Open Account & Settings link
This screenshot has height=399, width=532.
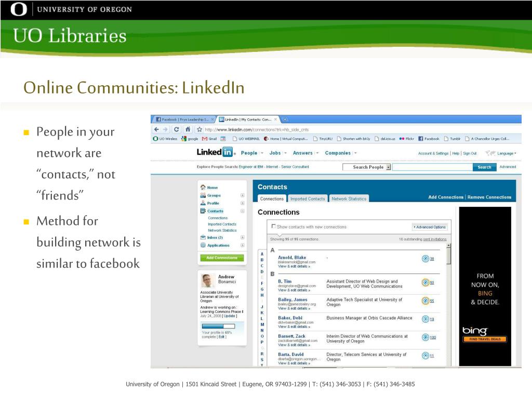[433, 153]
